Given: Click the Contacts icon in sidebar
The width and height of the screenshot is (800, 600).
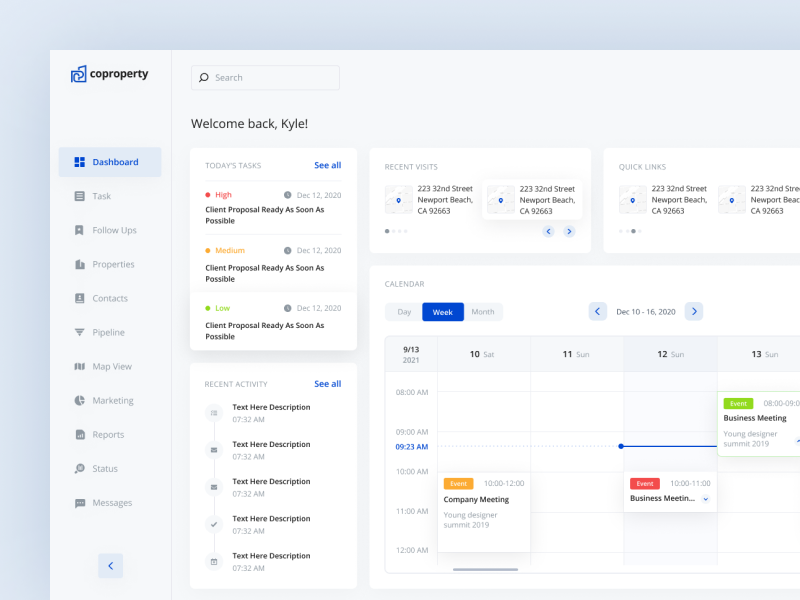Looking at the screenshot, I should 80,298.
